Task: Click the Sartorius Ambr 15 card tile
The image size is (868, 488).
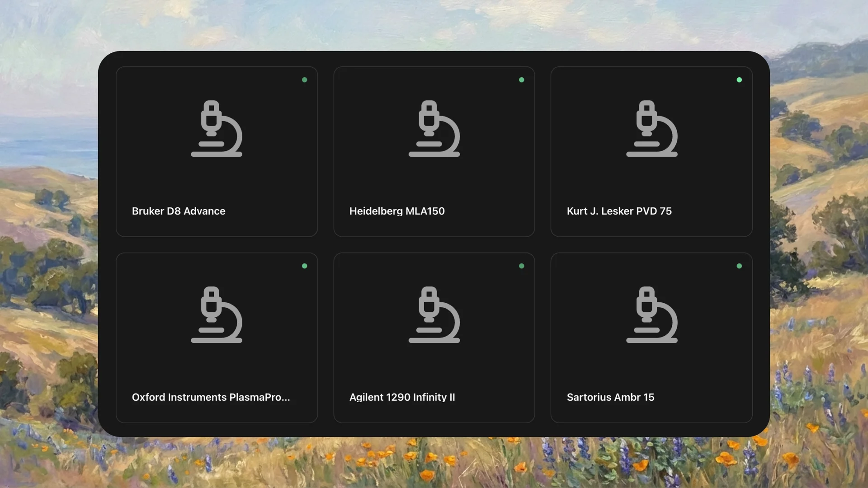Action: point(651,338)
